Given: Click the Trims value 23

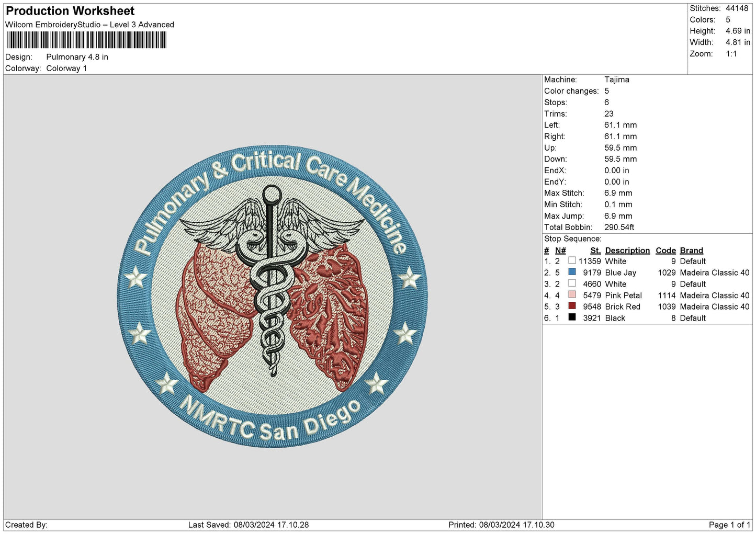Looking at the screenshot, I should click(x=609, y=113).
